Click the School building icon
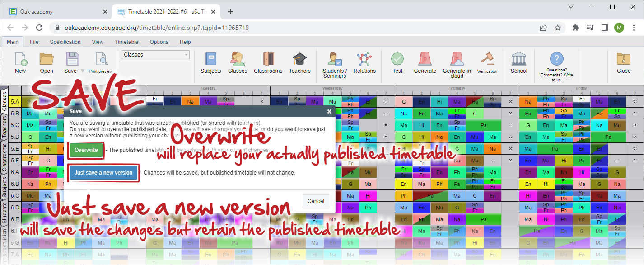 pos(518,60)
